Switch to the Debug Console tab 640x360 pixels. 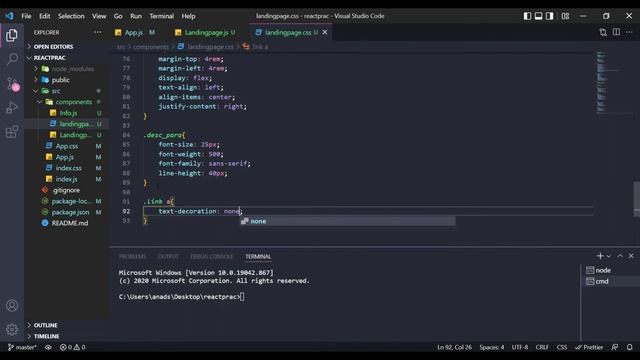click(x=211, y=256)
